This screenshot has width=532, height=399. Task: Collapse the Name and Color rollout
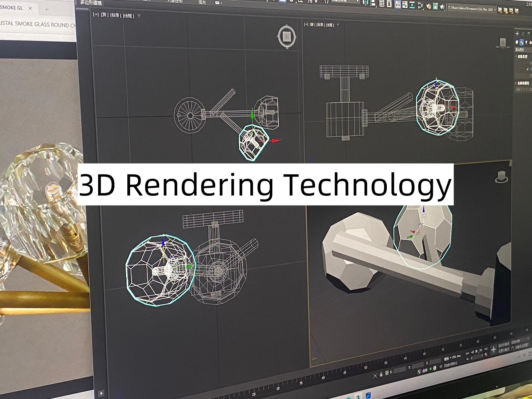(x=522, y=83)
